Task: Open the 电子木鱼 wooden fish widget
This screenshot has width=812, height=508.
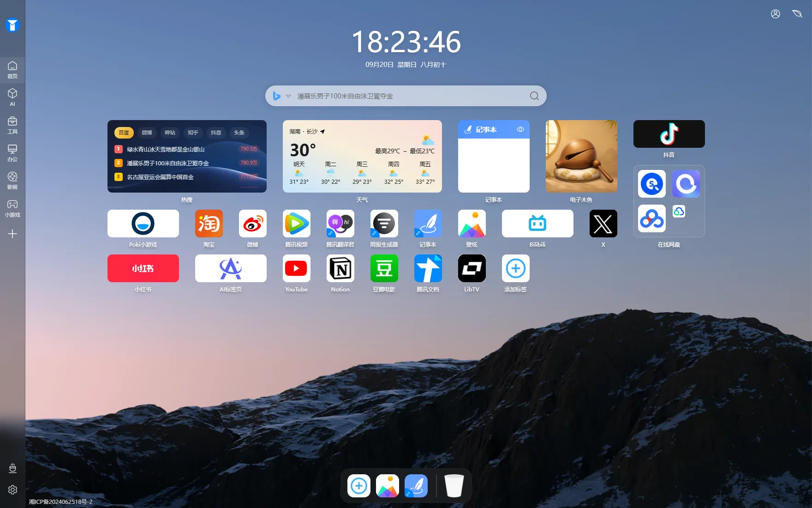Action: [x=581, y=156]
